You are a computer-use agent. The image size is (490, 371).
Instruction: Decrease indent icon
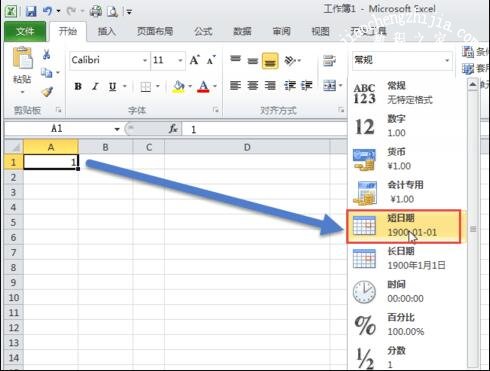click(289, 86)
